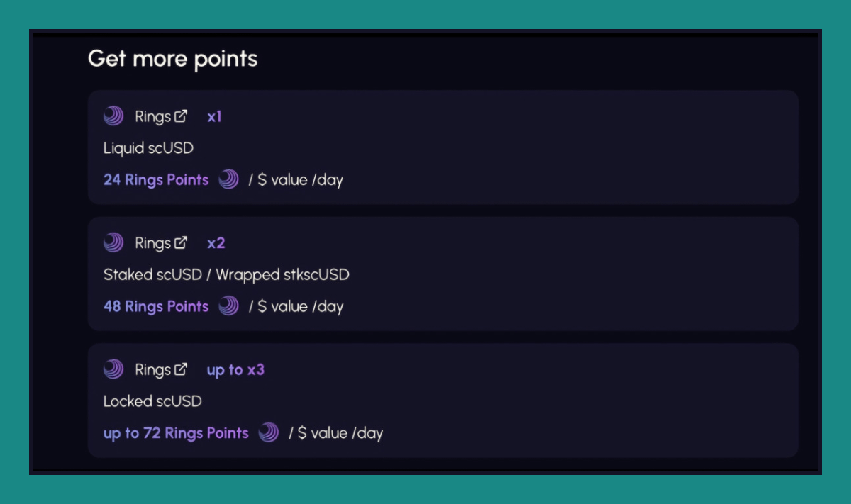Image resolution: width=851 pixels, height=504 pixels.
Task: Click the Rings logo in the Locked scUSD card
Action: pos(113,369)
